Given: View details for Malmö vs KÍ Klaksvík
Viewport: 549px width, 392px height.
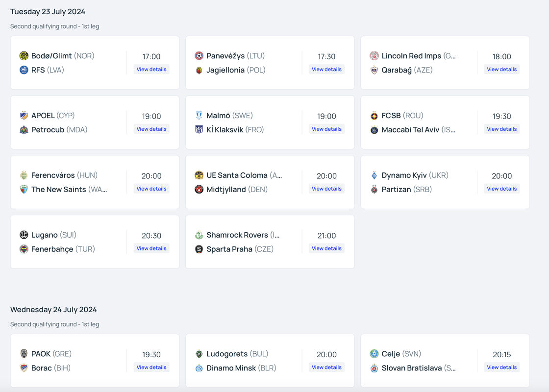Looking at the screenshot, I should coord(326,129).
